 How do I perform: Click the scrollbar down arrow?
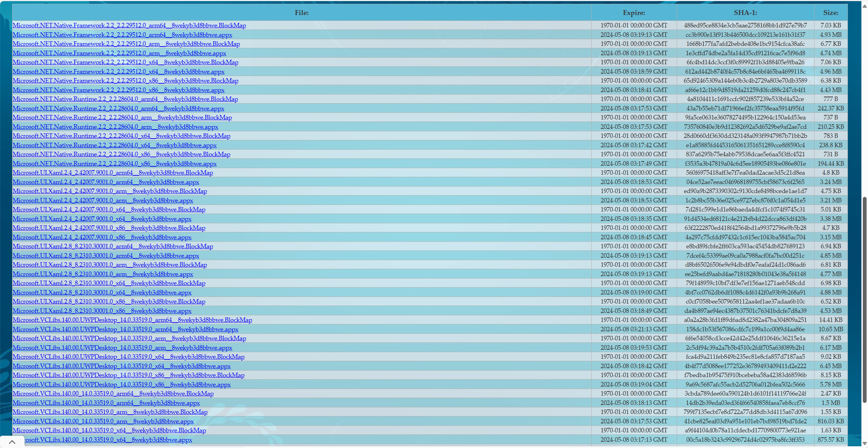click(x=865, y=444)
